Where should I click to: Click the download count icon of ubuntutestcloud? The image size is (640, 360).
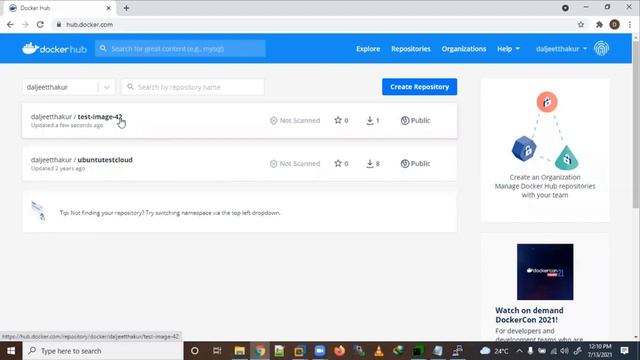(x=370, y=164)
